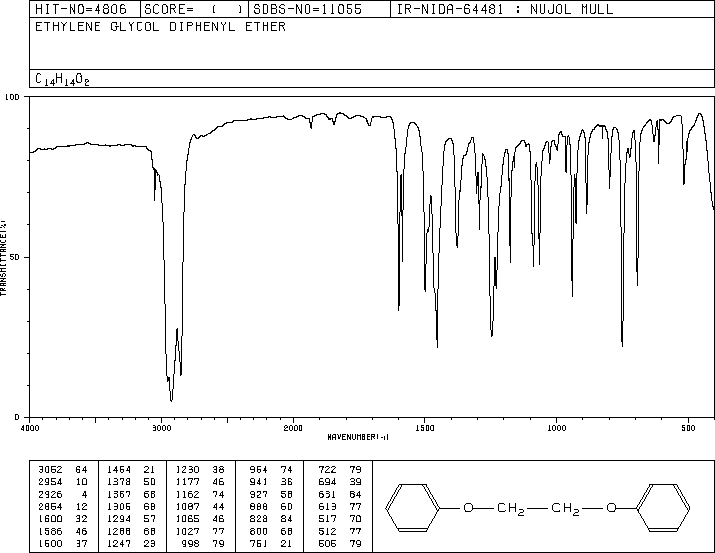The image size is (715, 553).
Task: Select the 964 peak table entry
Action: (271, 470)
